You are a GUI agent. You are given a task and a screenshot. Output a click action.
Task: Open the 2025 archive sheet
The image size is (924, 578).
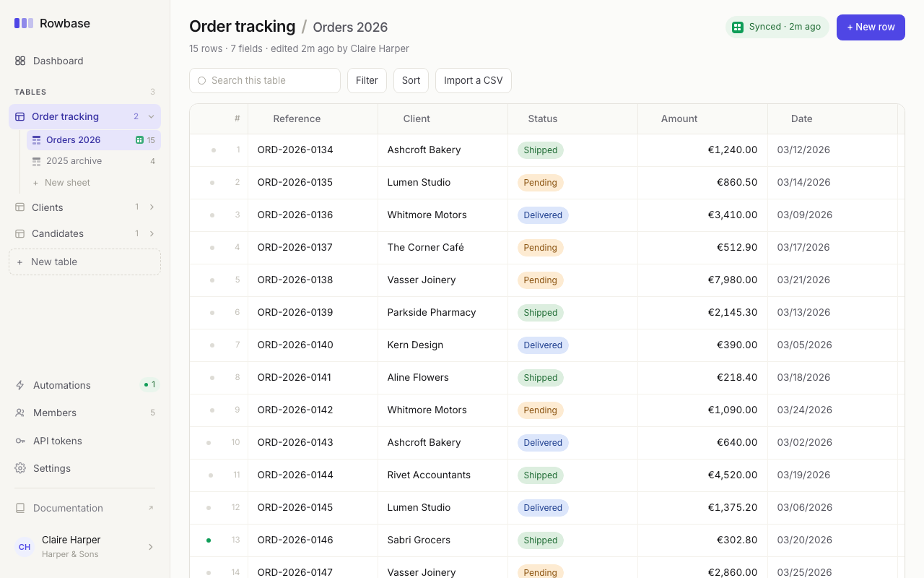[x=94, y=161]
